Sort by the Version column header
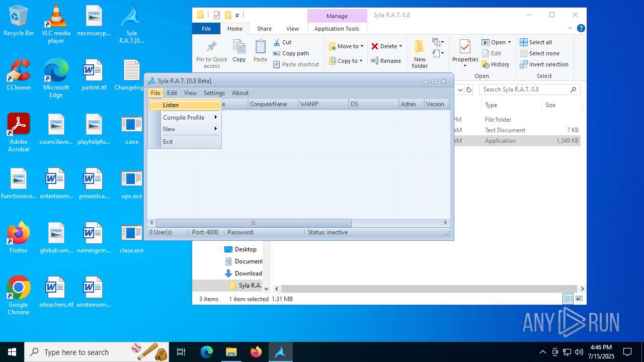 437,104
